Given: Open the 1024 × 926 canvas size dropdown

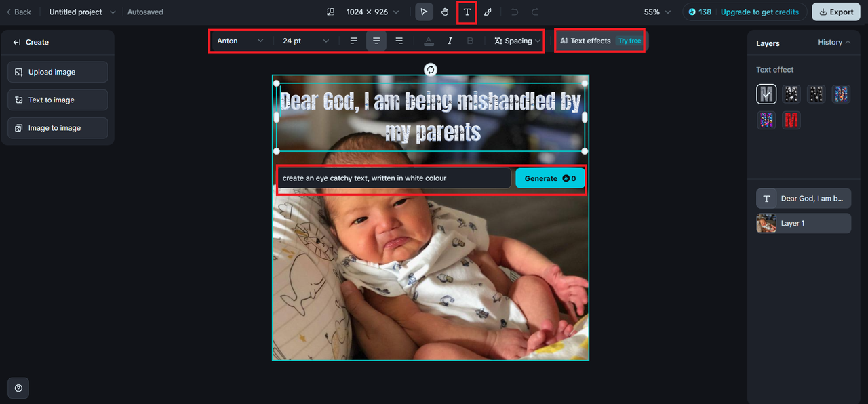Looking at the screenshot, I should 372,12.
